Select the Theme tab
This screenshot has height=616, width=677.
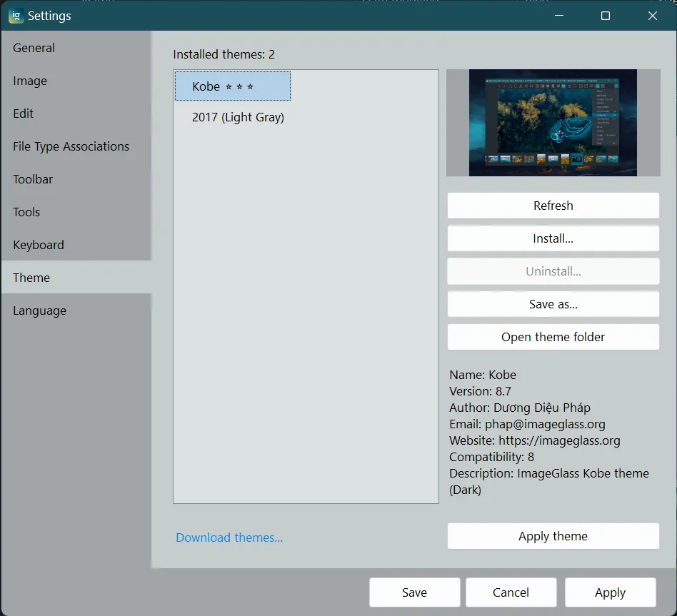tap(76, 278)
